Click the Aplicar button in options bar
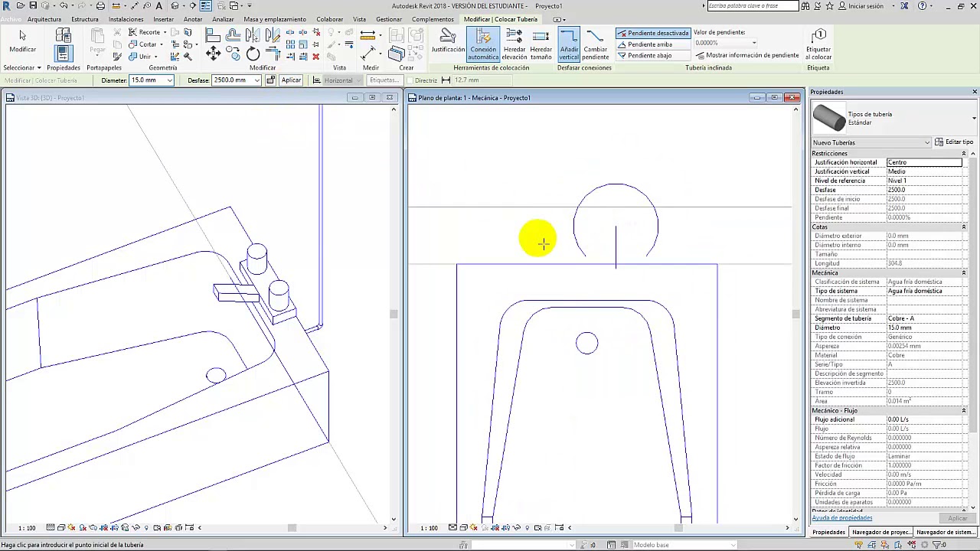980x551 pixels. (x=291, y=80)
